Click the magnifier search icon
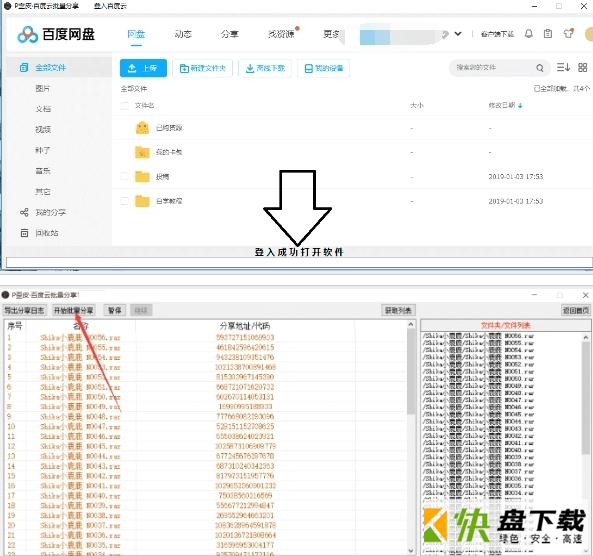593x556 pixels. click(540, 68)
